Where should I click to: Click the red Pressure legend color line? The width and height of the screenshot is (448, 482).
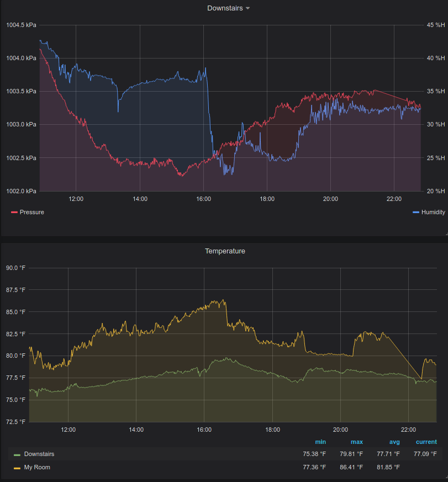coord(14,212)
